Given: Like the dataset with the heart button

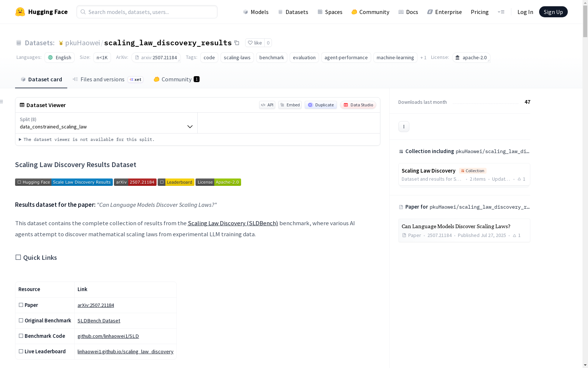Looking at the screenshot, I should click(255, 43).
